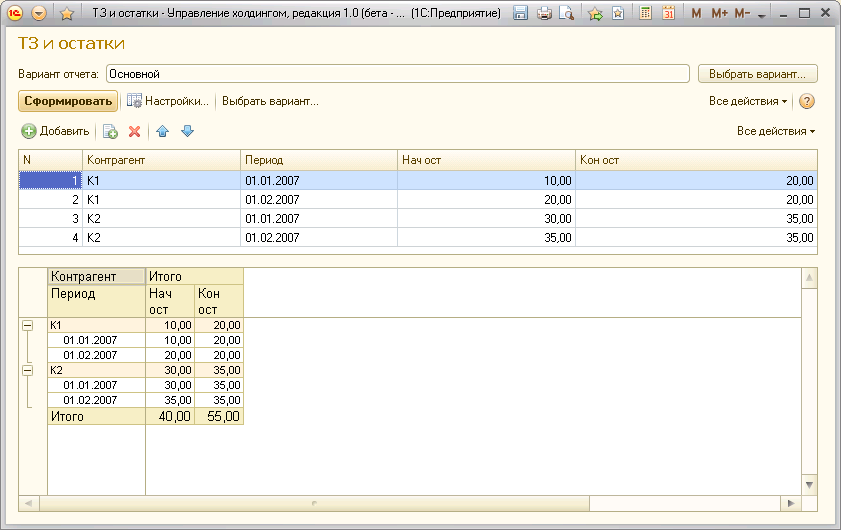Screen dimensions: 841x530
Task: Click 'Настройки...' in the toolbar
Action: pos(168,101)
